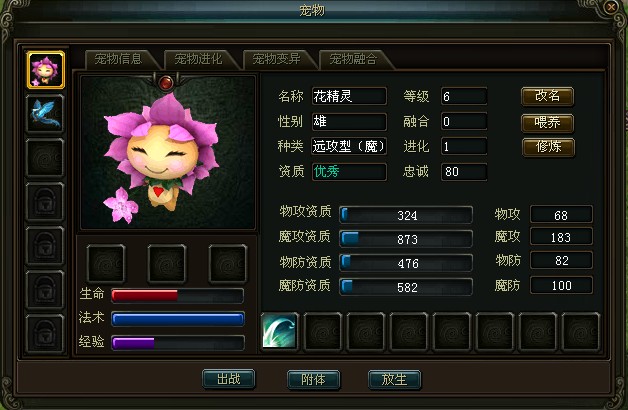The height and width of the screenshot is (410, 628).
Task: Click the 改名 rename button
Action: (x=547, y=96)
